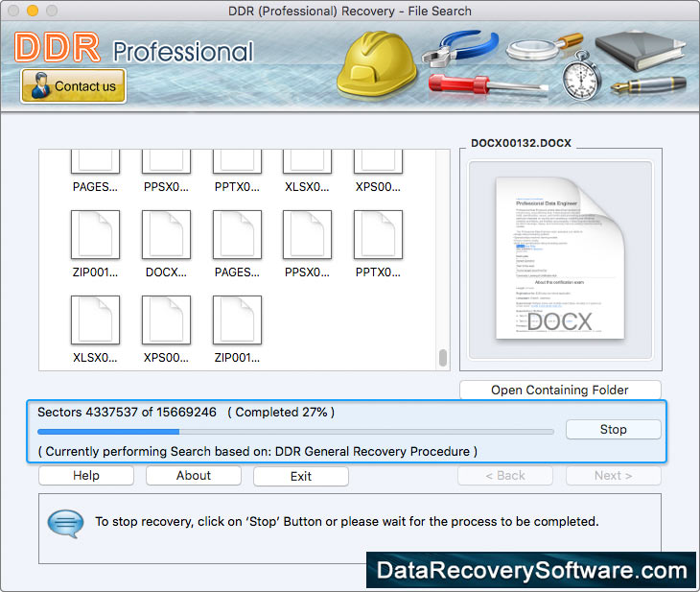The width and height of the screenshot is (700, 592).
Task: Exit the recovery application
Action: (301, 476)
